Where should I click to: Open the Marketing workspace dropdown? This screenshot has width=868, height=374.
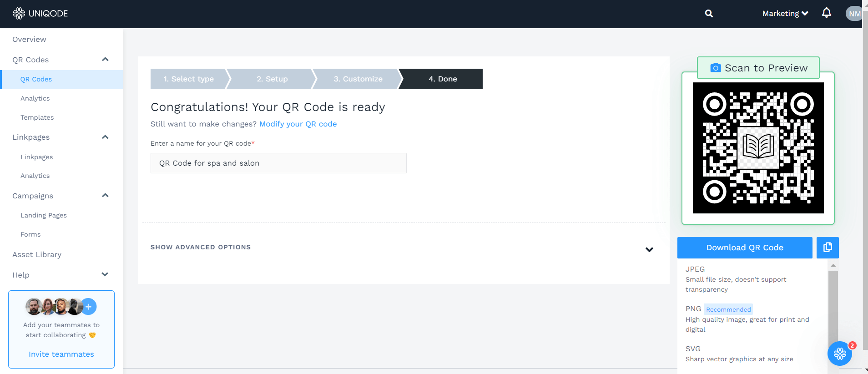coord(785,14)
